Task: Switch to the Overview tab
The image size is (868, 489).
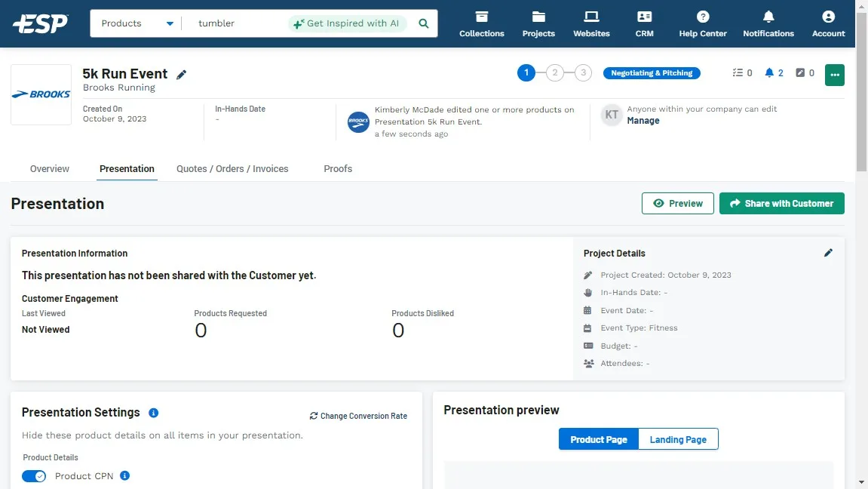Action: pyautogui.click(x=49, y=169)
